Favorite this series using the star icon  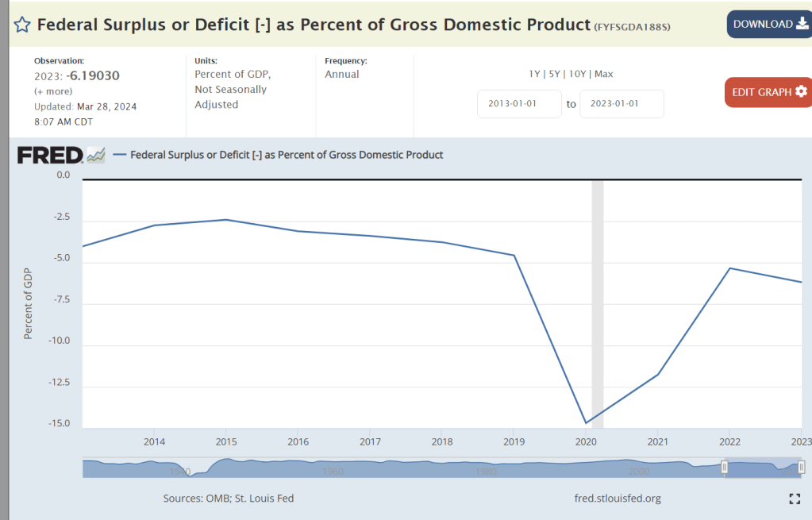click(23, 25)
